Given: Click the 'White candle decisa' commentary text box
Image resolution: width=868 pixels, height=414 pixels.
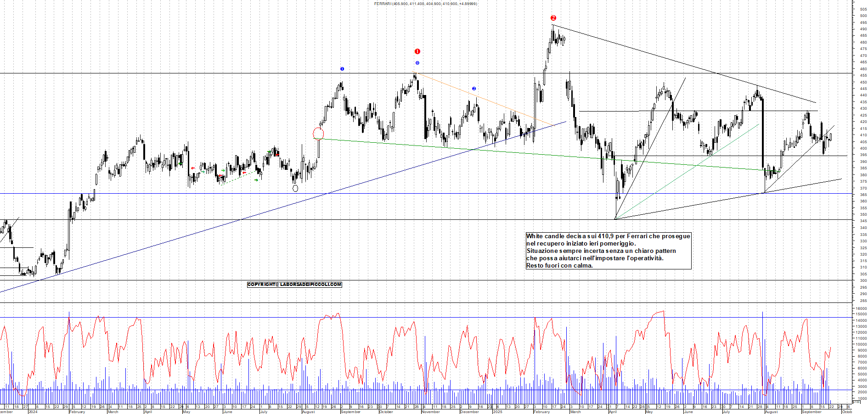Looking at the screenshot, I should [x=609, y=251].
